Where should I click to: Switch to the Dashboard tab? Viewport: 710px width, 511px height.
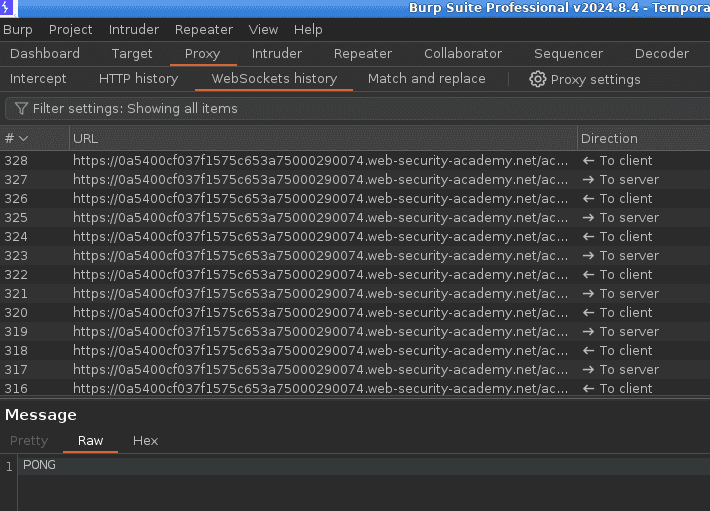tap(45, 54)
